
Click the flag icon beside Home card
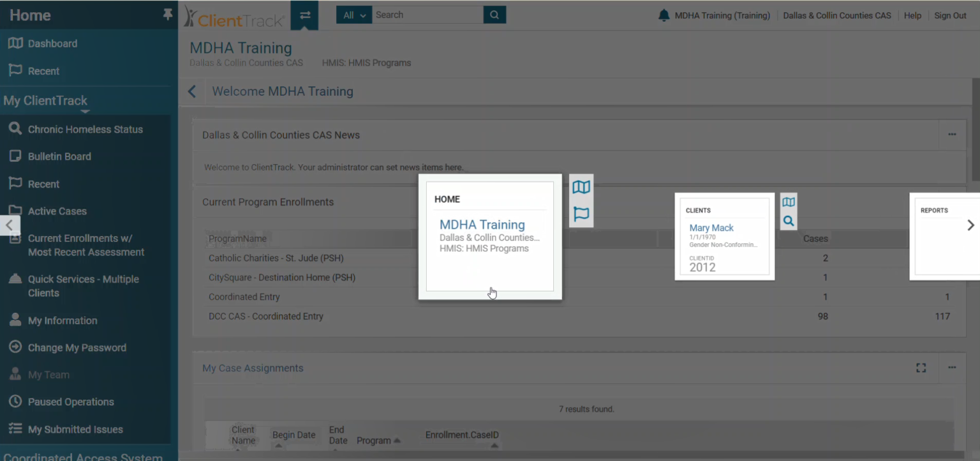pos(581,214)
